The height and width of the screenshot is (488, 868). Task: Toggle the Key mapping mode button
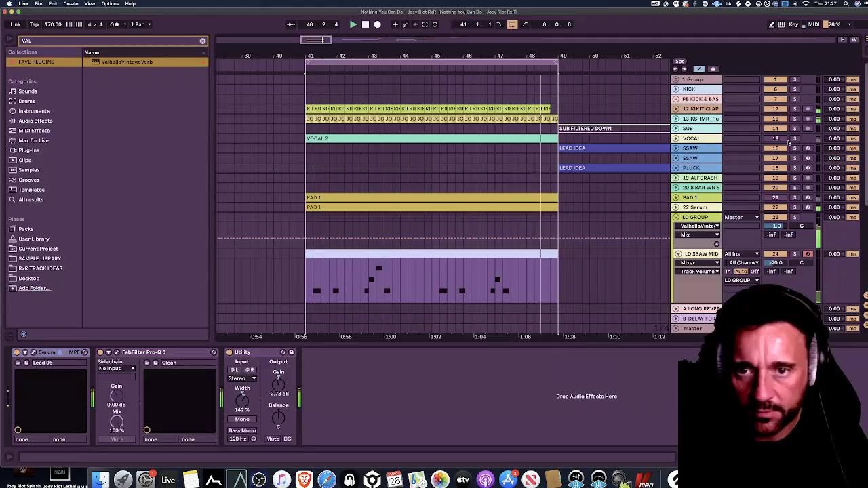pos(793,24)
